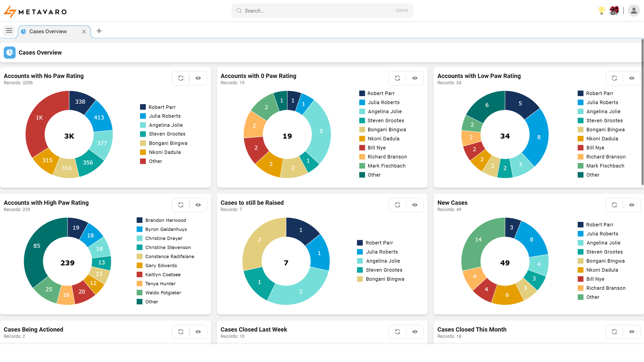Toggle visibility of Cases to still be Raised
The image size is (644, 362).
pos(415,205)
